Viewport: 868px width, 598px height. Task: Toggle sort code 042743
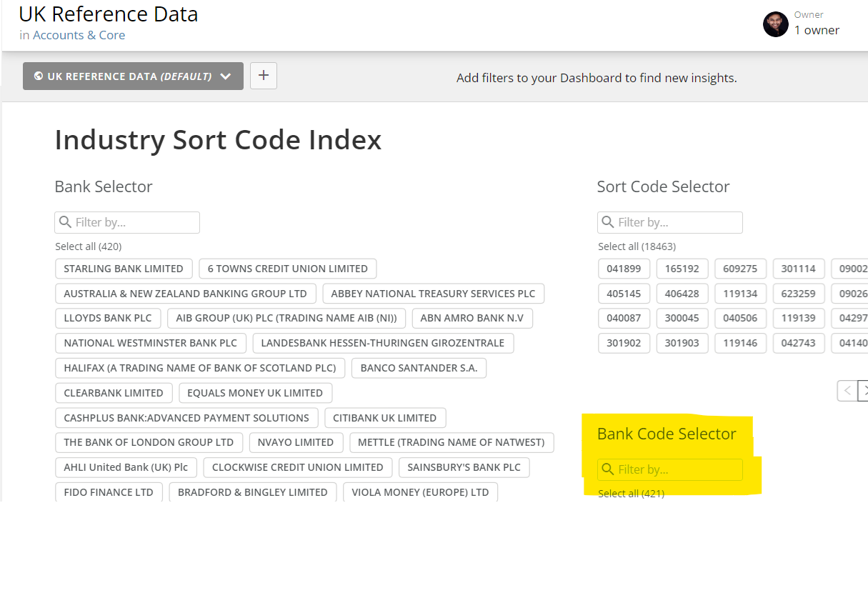pyautogui.click(x=799, y=343)
